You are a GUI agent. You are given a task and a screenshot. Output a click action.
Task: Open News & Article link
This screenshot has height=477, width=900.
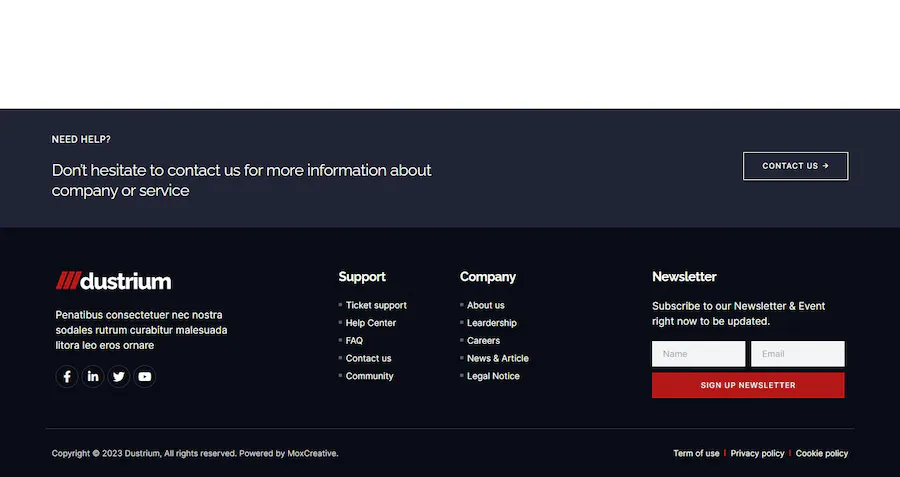[x=498, y=358]
